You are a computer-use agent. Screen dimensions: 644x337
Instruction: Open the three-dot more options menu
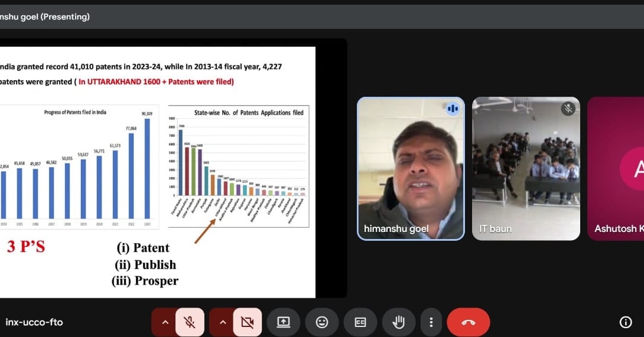pyautogui.click(x=431, y=322)
